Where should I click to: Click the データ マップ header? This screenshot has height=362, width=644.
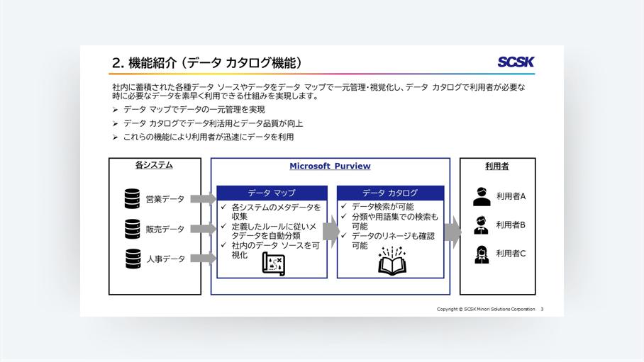click(272, 193)
